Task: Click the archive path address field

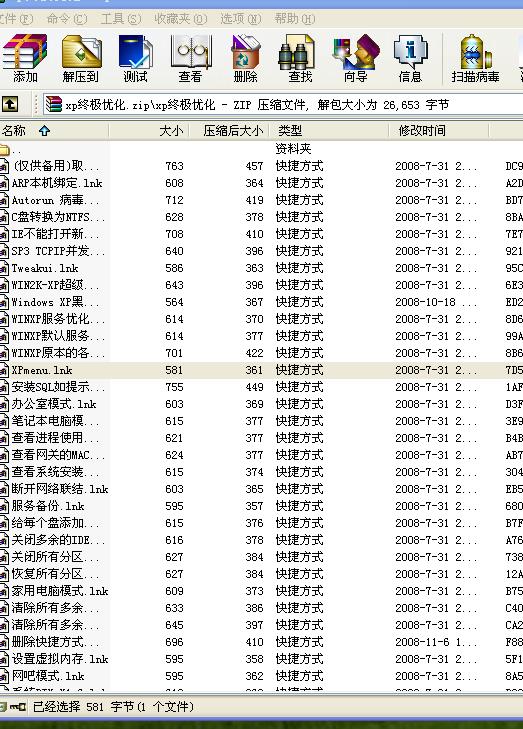Action: (283, 105)
